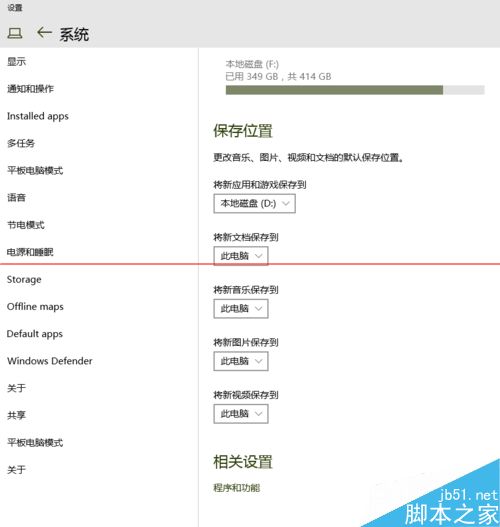Select 电源和睡眠 in the sidebar
The width and height of the screenshot is (500, 527).
30,252
